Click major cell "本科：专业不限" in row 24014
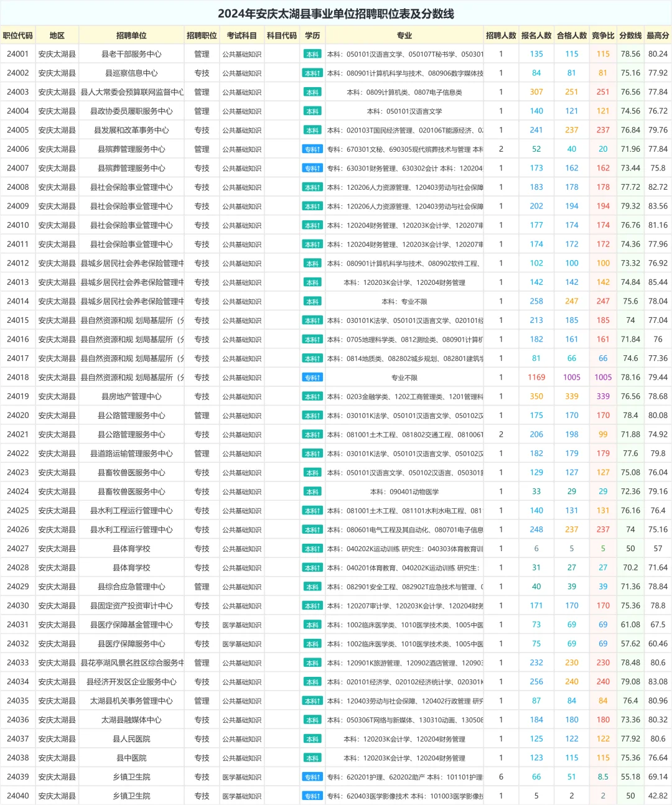 404,301
